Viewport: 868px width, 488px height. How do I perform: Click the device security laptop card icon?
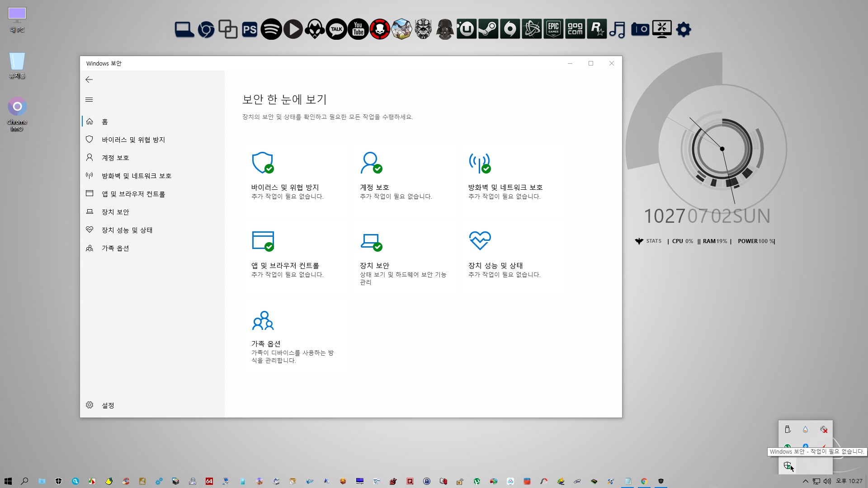click(x=371, y=242)
